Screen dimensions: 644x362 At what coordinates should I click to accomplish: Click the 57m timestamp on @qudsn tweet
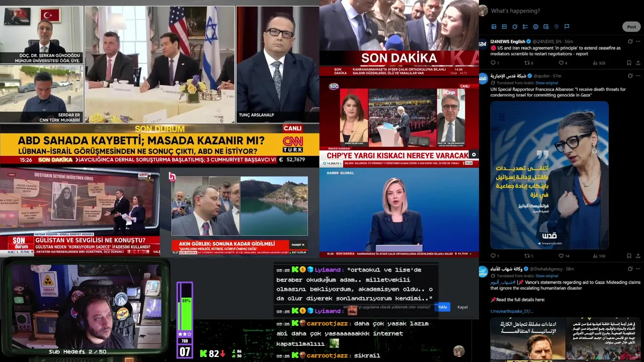[x=557, y=76]
